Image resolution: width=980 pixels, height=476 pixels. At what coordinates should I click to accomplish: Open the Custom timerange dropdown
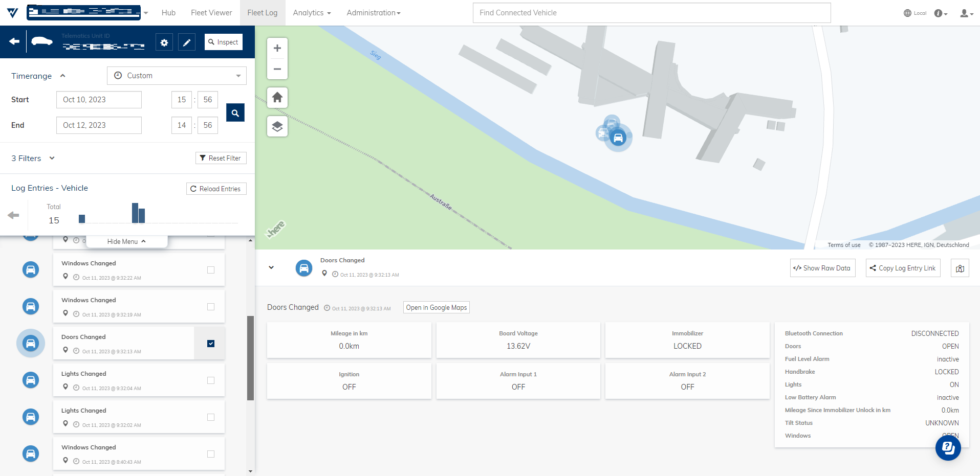pos(177,76)
